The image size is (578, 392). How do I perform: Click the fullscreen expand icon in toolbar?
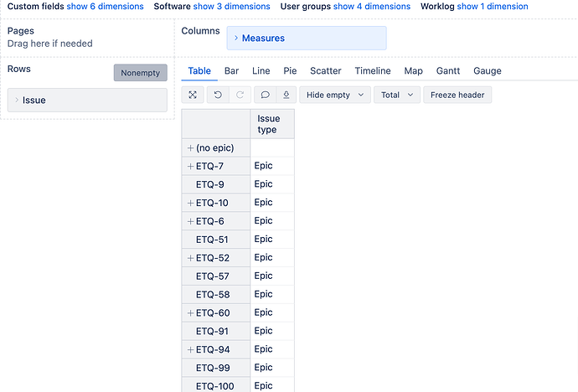[193, 95]
